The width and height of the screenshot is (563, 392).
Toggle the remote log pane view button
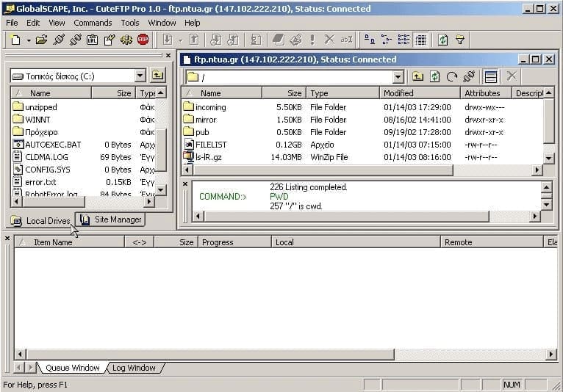(x=491, y=76)
